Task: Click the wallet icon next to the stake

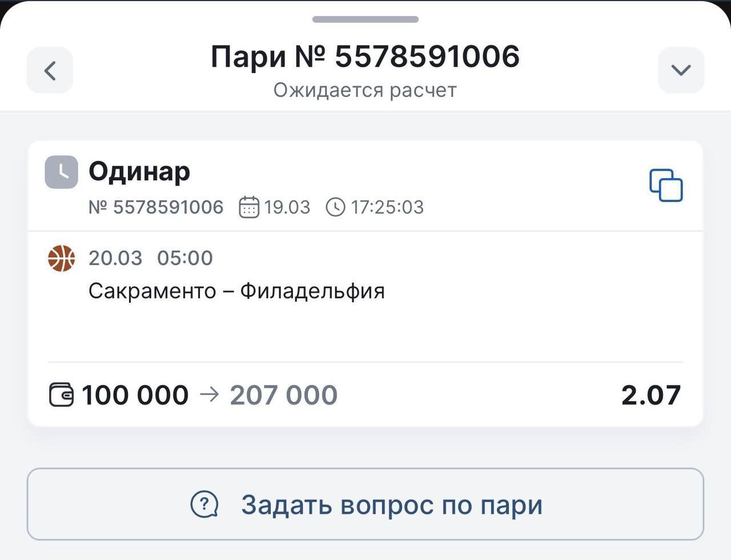Action: tap(61, 395)
